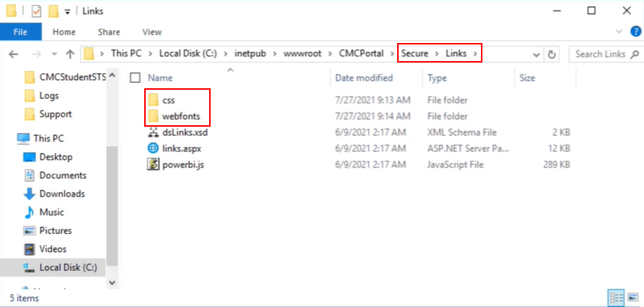Click the navigation pane scroll-down arrow
Screen dimensions: 644x307
coord(112,282)
